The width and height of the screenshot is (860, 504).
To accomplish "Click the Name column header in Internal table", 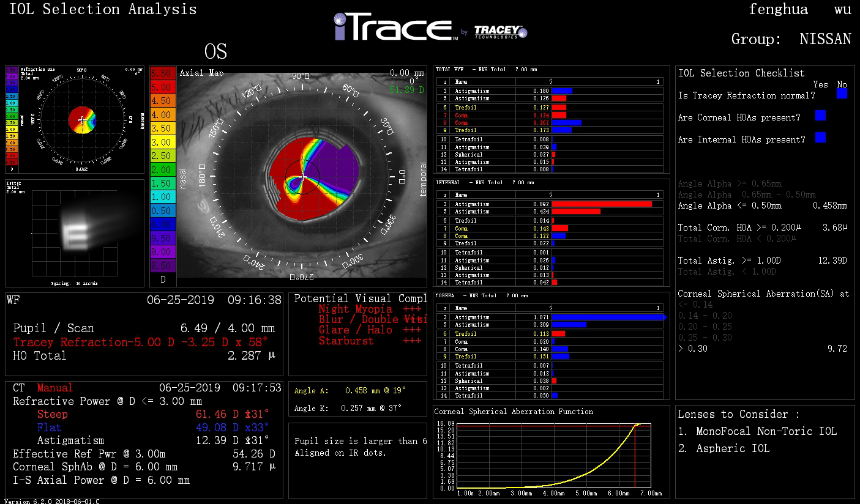I will click(x=462, y=195).
